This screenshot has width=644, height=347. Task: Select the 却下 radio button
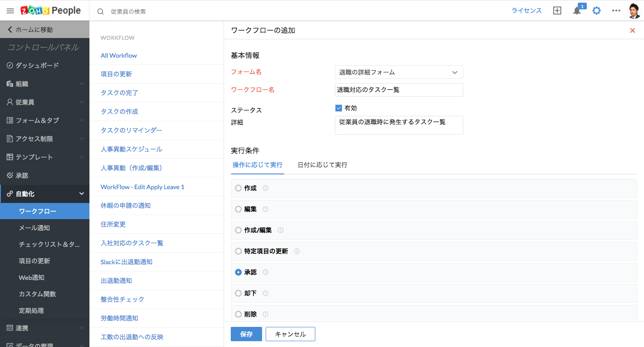click(x=238, y=293)
